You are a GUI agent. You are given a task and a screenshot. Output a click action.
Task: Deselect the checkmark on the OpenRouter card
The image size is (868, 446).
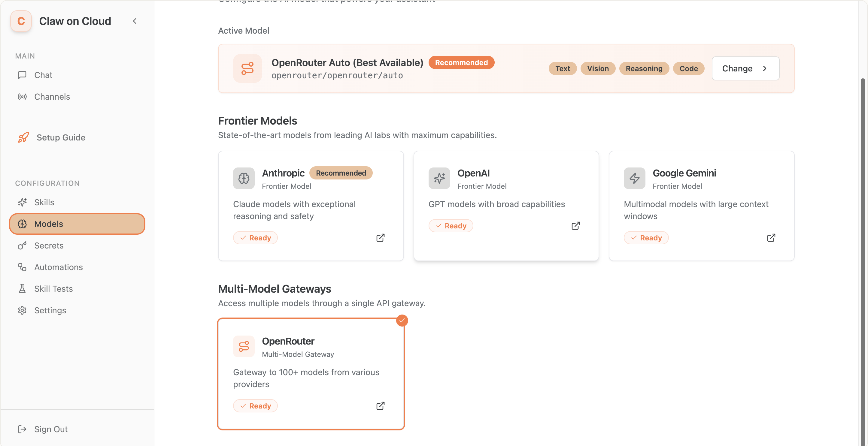coord(402,321)
